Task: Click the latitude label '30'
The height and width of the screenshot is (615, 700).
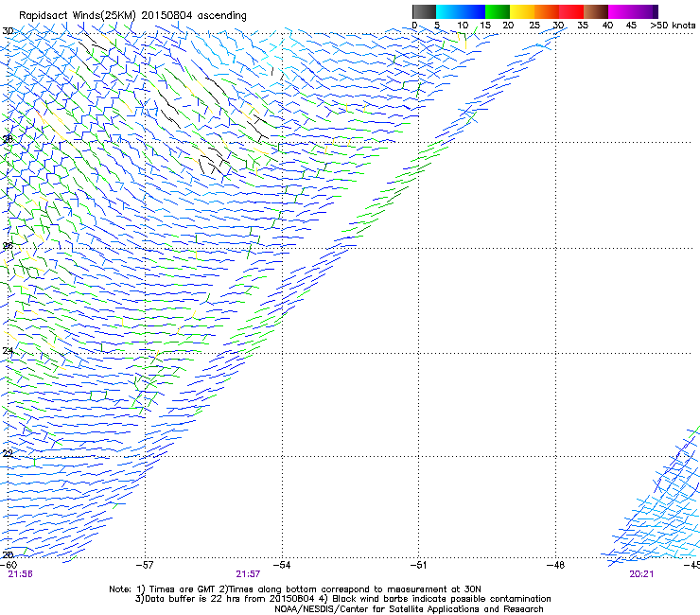Action: [x=8, y=31]
